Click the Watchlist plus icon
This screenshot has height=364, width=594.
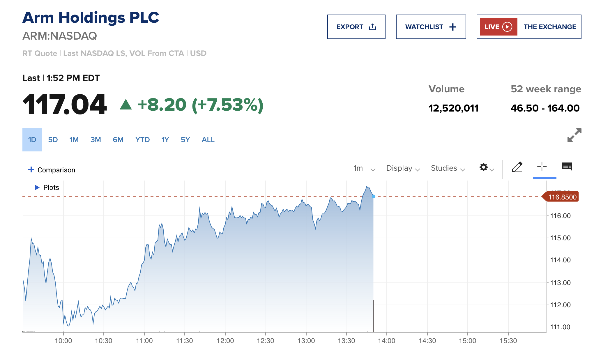click(x=453, y=27)
